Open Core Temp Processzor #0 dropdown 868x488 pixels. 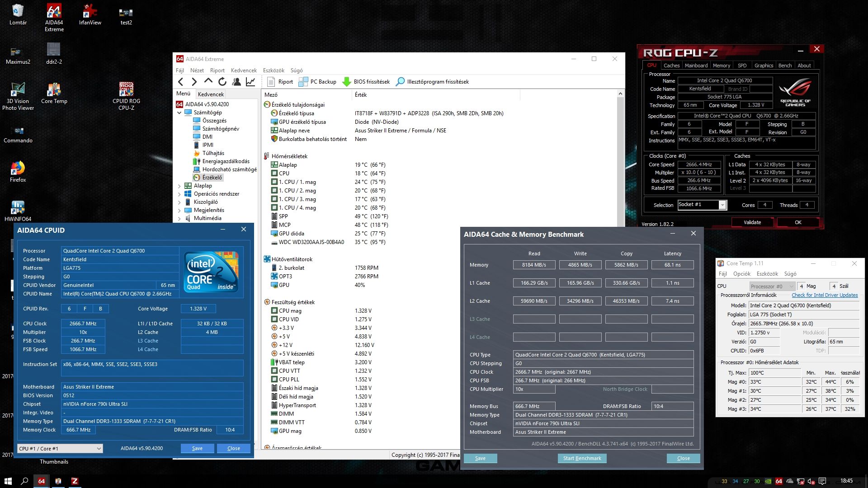772,286
